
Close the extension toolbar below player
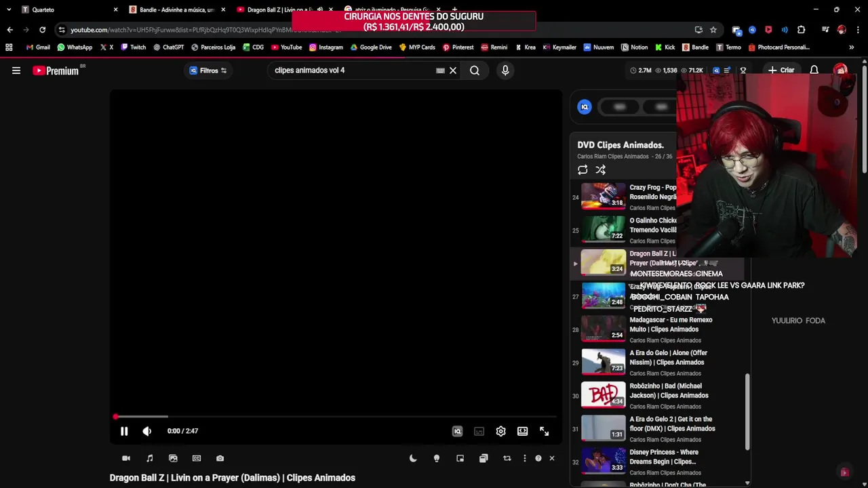coord(552,458)
